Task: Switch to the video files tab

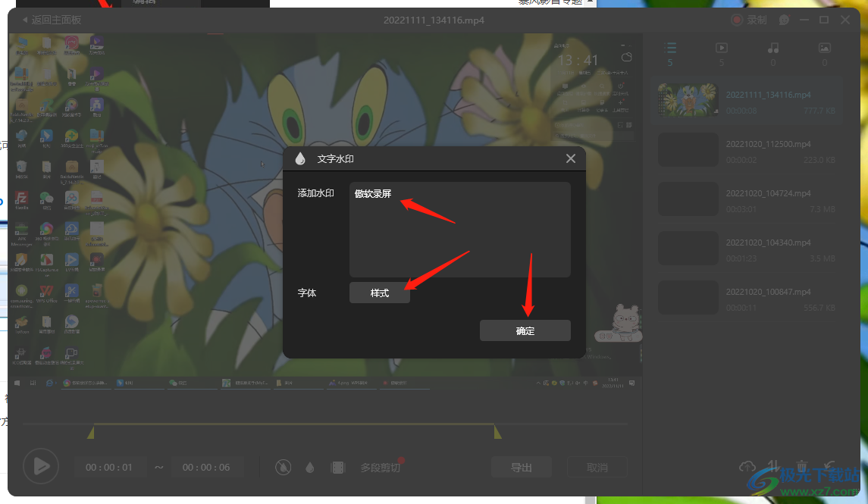Action: click(721, 54)
